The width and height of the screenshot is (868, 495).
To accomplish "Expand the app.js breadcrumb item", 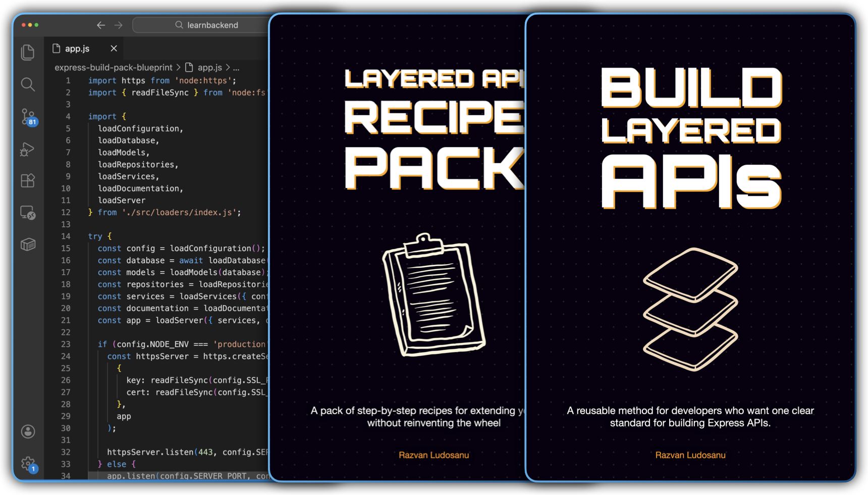I will [209, 67].
